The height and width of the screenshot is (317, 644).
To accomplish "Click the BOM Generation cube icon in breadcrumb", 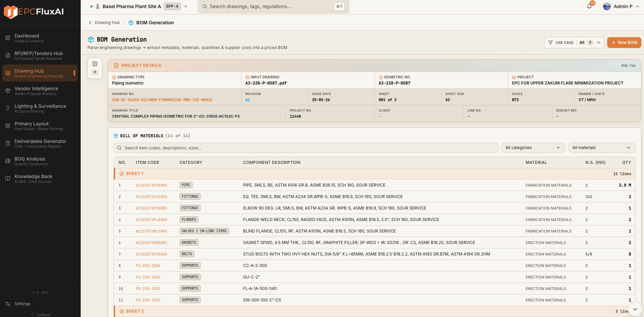I will tap(131, 23).
